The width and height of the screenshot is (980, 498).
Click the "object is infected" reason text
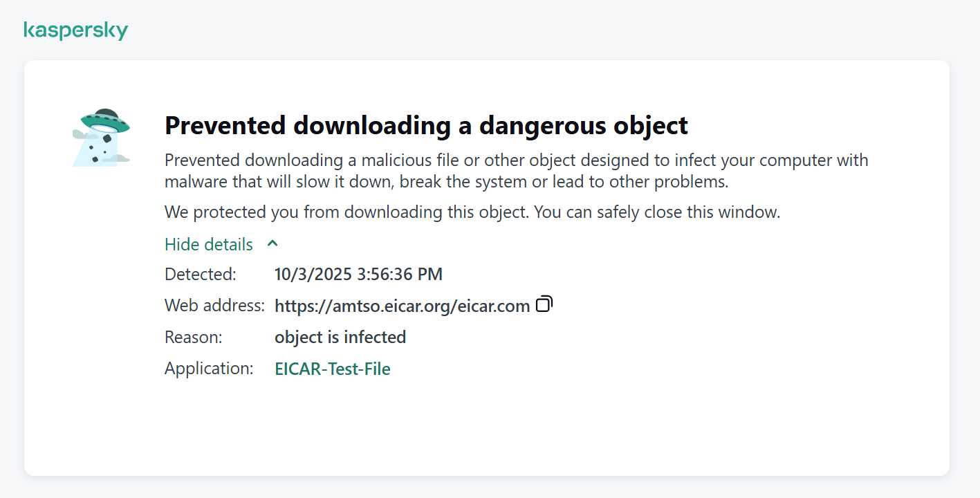coord(340,337)
